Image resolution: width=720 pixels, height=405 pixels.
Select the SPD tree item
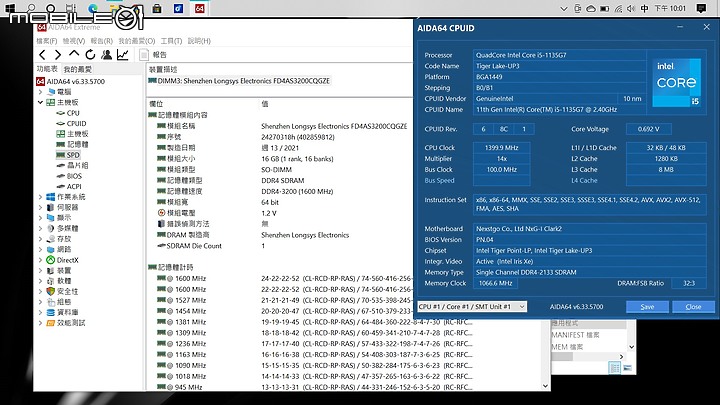pos(68,155)
